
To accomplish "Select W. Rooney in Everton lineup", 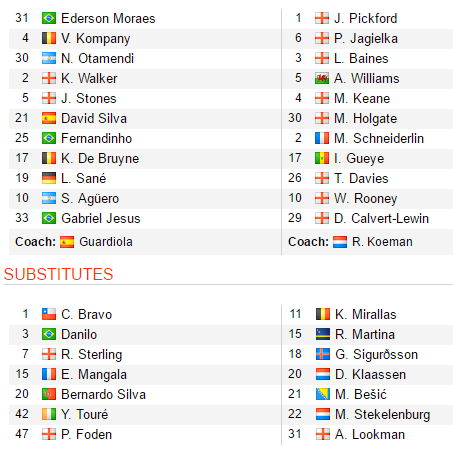I will click(366, 198).
